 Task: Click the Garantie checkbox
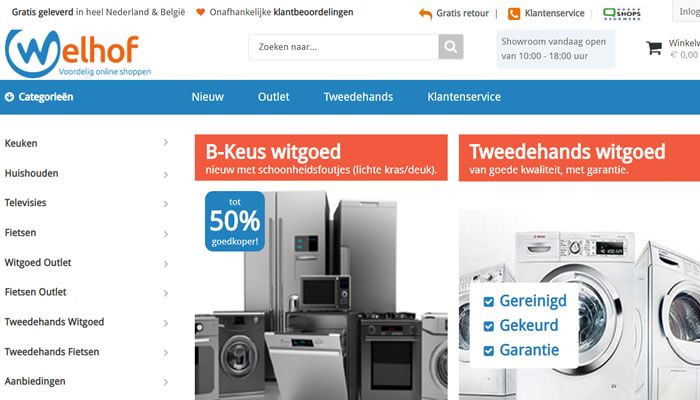click(x=489, y=351)
